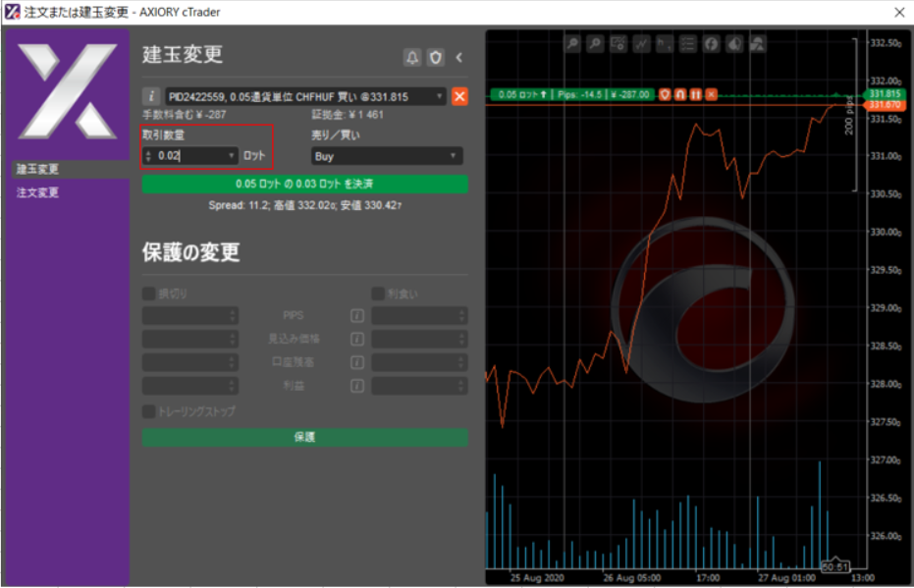The width and height of the screenshot is (914, 588).
Task: Click the take profit PIPS input field
Action: [420, 315]
